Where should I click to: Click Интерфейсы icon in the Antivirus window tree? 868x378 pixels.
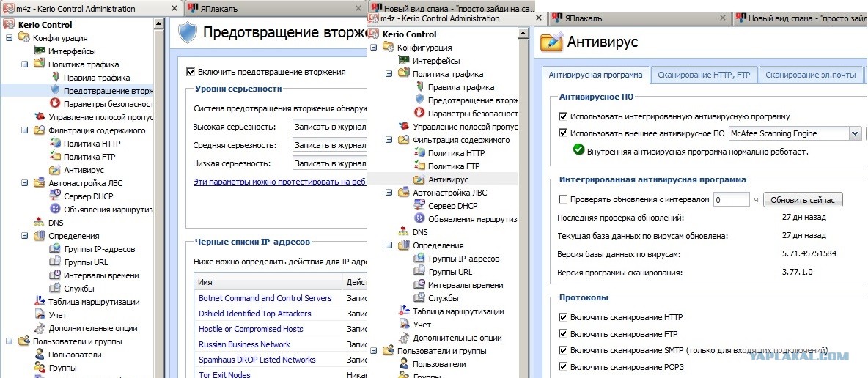[x=403, y=61]
